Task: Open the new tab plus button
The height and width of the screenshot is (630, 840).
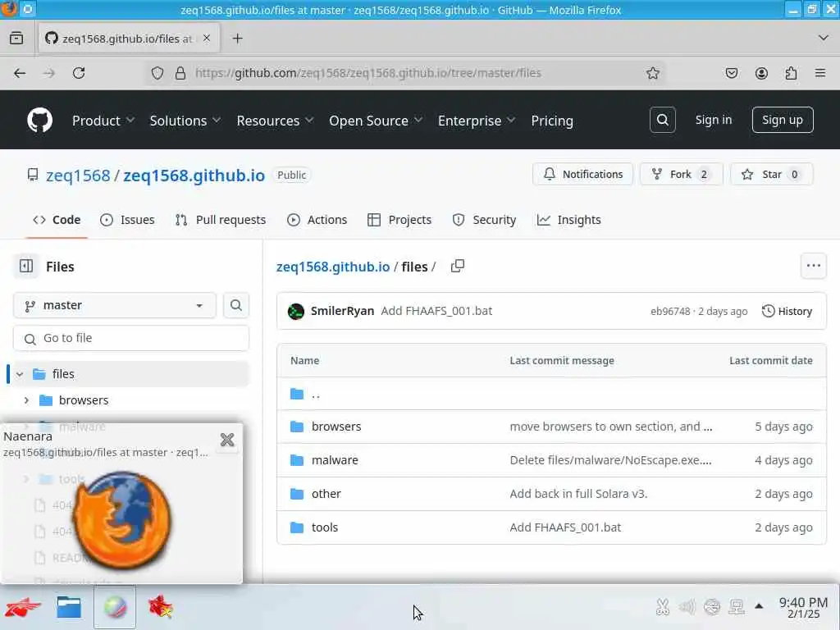Action: point(237,39)
